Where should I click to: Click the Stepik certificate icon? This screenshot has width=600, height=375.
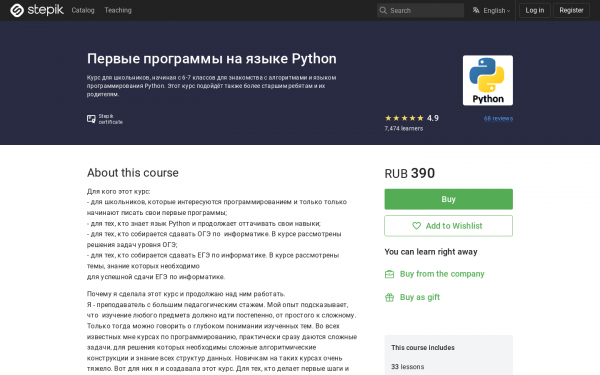pyautogui.click(x=91, y=119)
